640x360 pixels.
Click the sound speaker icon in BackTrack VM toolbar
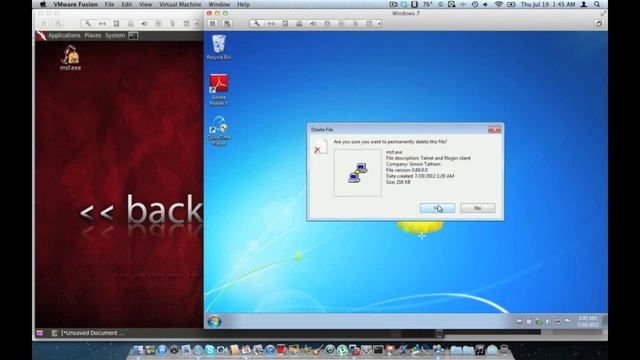pos(144,24)
